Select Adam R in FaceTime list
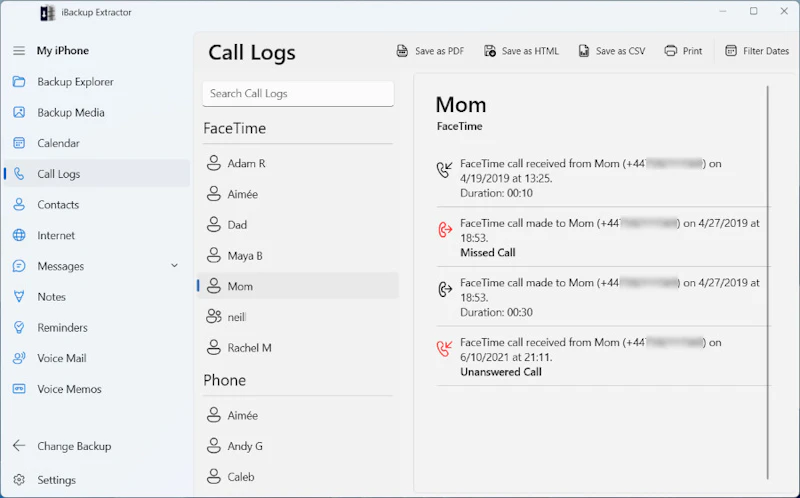The image size is (800, 498). click(298, 163)
